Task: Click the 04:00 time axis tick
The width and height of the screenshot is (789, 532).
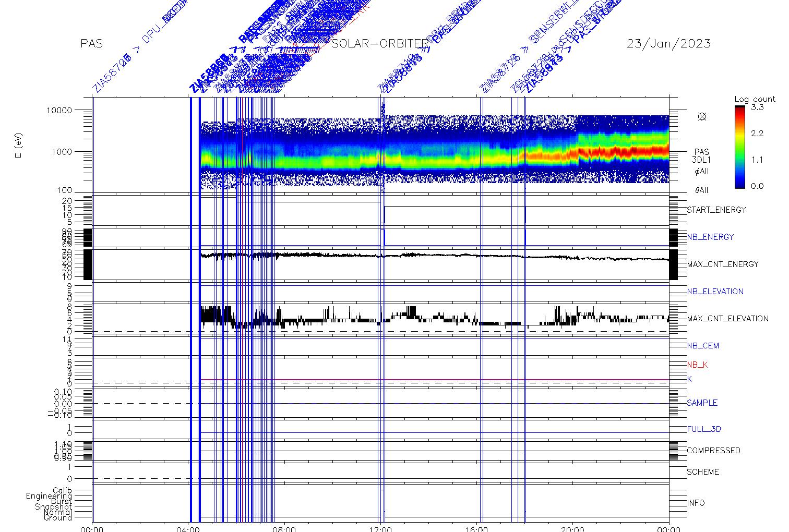Action: tap(189, 529)
